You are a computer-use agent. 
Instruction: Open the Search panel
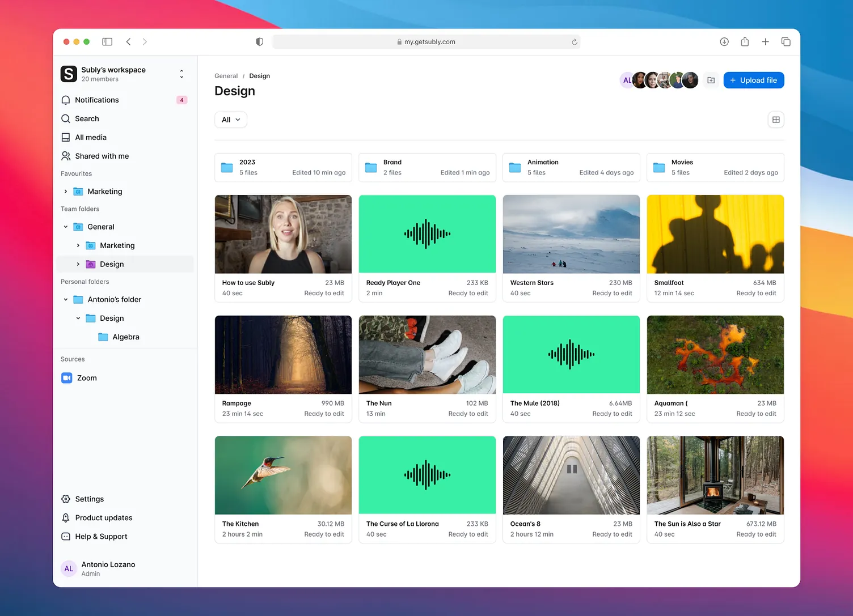[87, 118]
